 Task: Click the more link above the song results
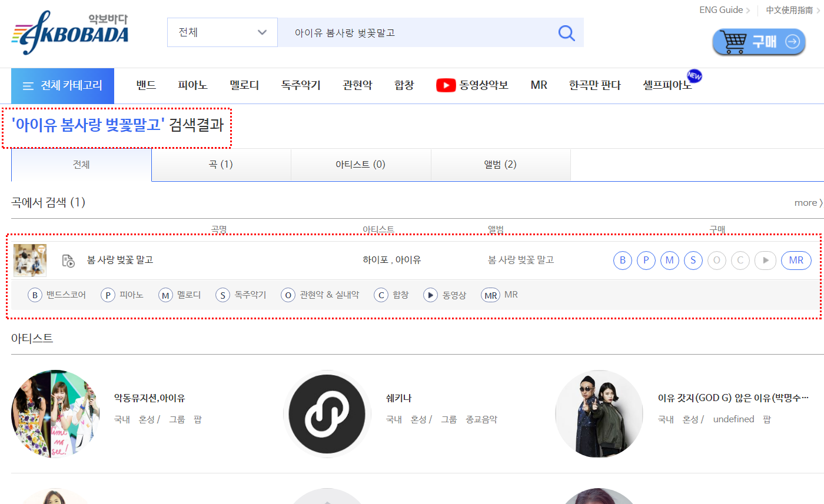tap(807, 202)
